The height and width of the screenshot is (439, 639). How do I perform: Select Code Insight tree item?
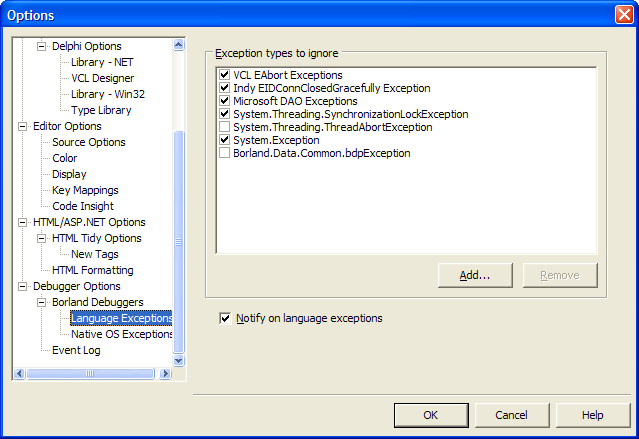(x=83, y=206)
